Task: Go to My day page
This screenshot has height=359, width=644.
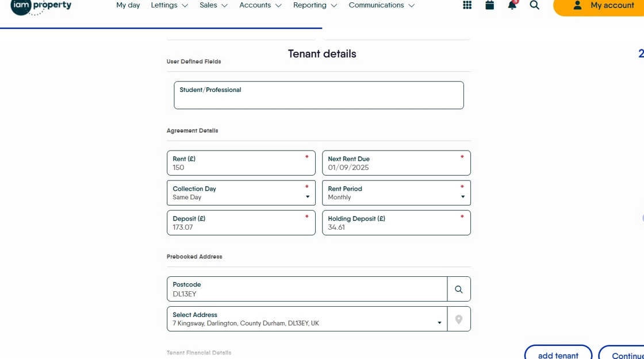Action: coord(128,5)
